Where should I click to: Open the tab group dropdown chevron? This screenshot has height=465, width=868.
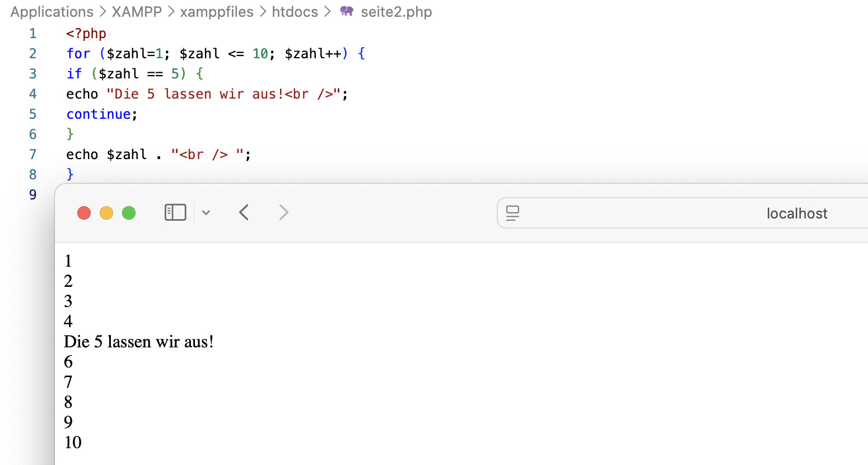[206, 213]
